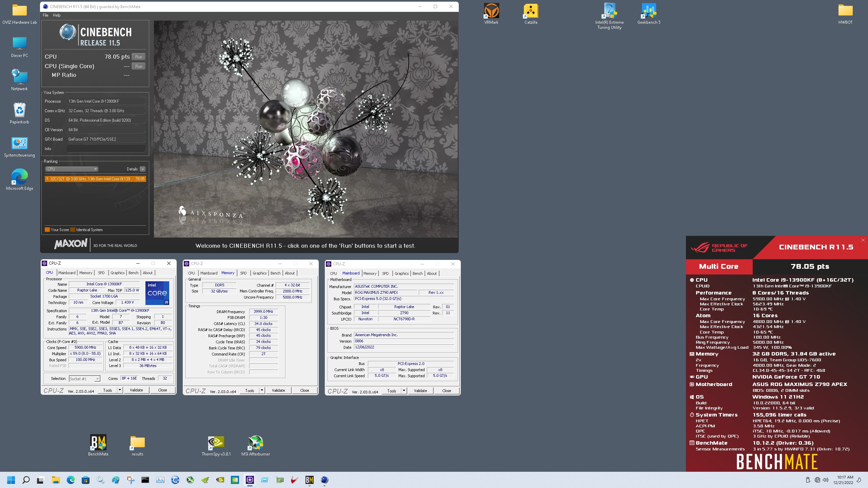Launch Microsoft Edge from the desktop
Image resolution: width=868 pixels, height=488 pixels.
pyautogui.click(x=19, y=180)
